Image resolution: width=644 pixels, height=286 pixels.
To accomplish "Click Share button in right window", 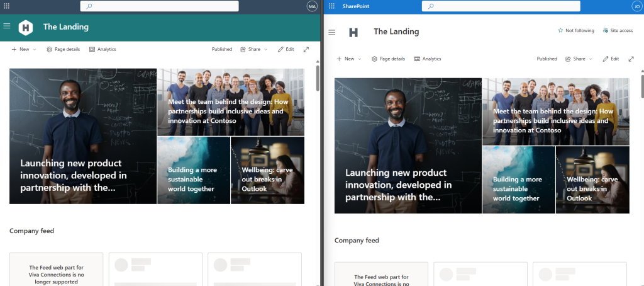I will [575, 59].
